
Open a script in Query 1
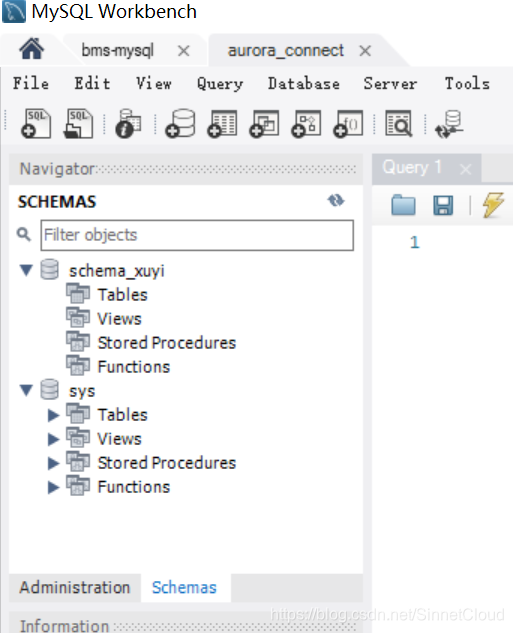403,205
